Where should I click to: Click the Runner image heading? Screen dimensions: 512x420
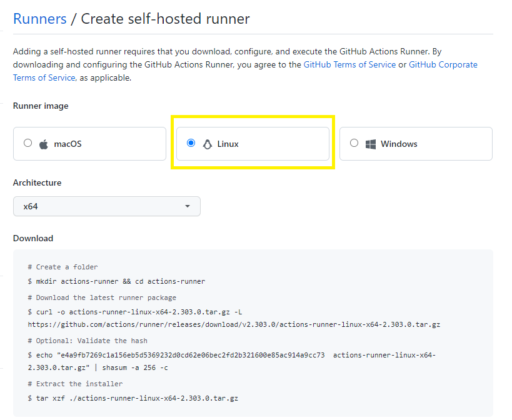click(x=41, y=106)
